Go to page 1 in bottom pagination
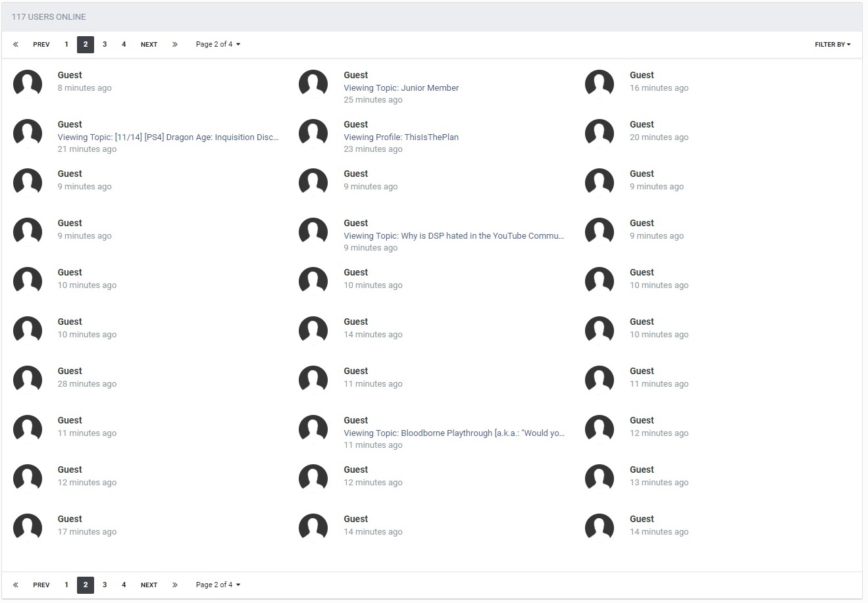Screen dimensions: 868x603 click(66, 585)
